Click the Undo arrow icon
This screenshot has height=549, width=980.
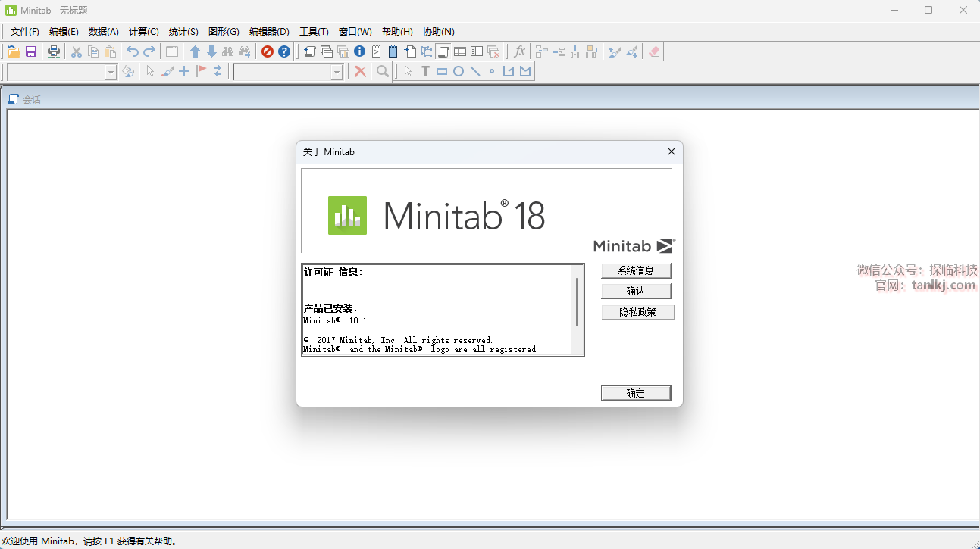point(133,51)
